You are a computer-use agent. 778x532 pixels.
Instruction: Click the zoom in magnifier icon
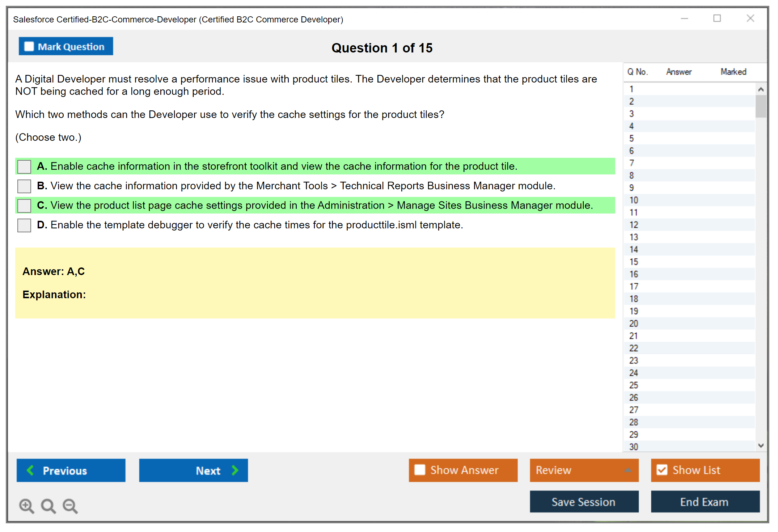pos(26,506)
